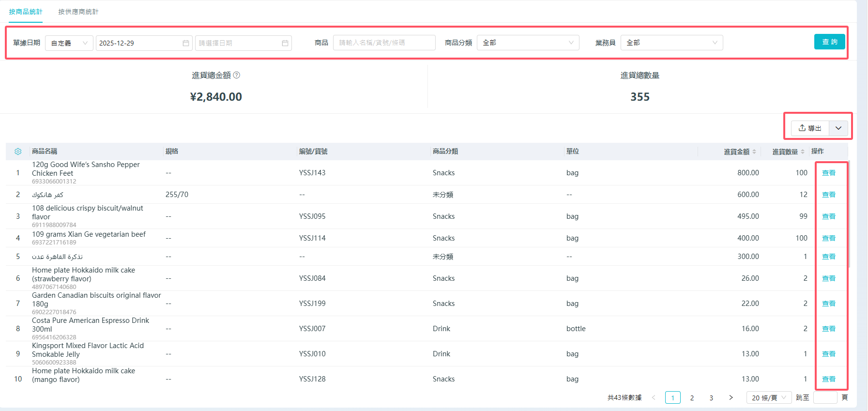
Task: Change the 20 條/頁 page size
Action: click(x=768, y=397)
